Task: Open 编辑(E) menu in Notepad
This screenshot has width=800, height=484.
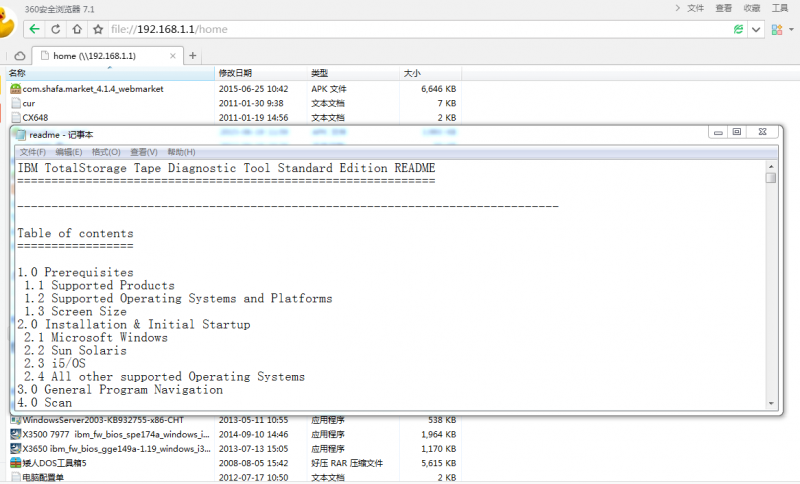Action: click(x=68, y=152)
